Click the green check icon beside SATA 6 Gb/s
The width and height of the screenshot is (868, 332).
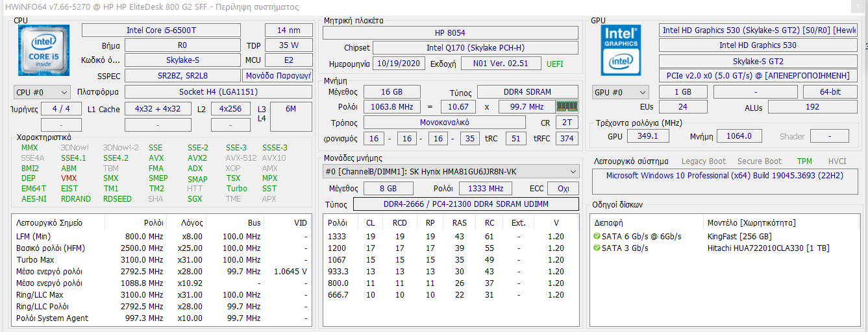pos(597,237)
